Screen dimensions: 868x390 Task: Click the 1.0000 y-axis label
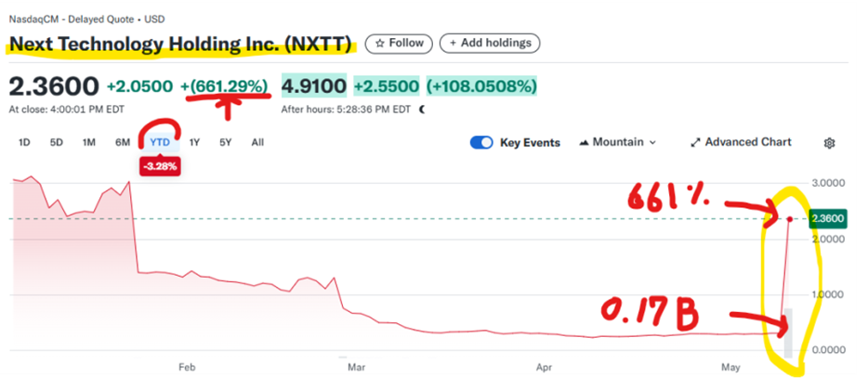pyautogui.click(x=828, y=295)
